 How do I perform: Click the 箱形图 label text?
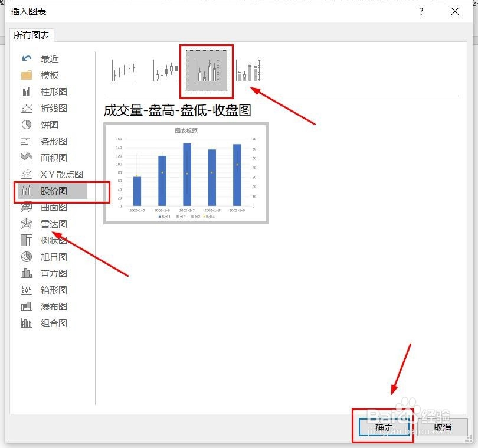tap(54, 290)
